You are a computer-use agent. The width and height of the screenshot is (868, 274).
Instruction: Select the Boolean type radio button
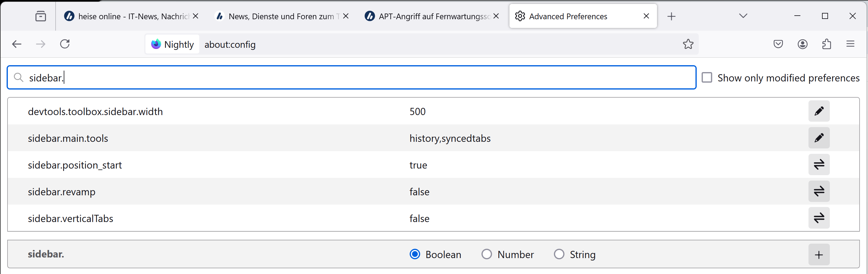pyautogui.click(x=415, y=254)
